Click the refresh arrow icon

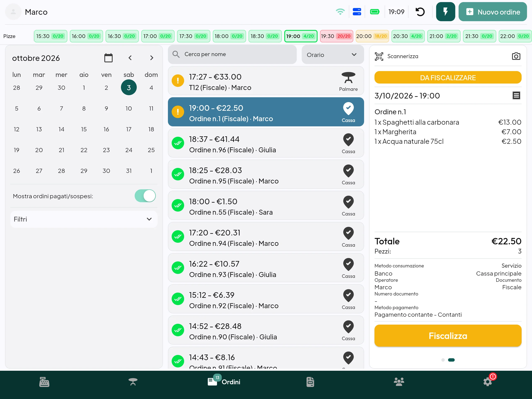pos(420,12)
